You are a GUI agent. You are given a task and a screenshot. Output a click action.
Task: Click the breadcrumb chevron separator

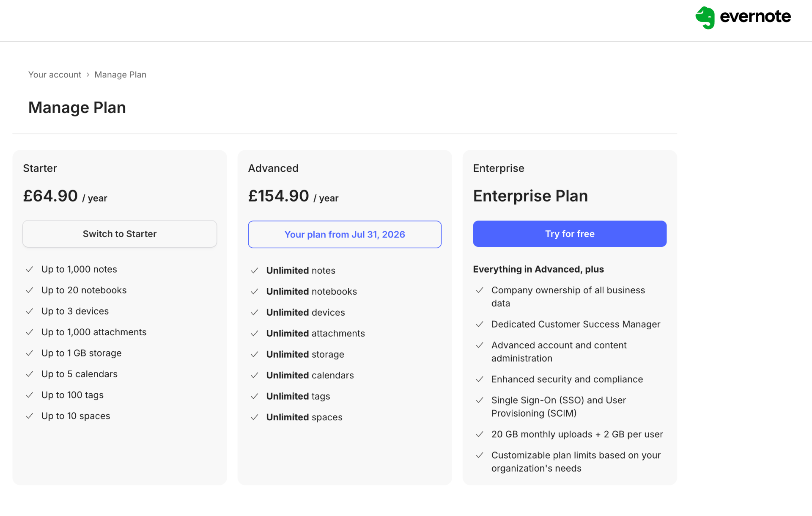click(x=88, y=75)
